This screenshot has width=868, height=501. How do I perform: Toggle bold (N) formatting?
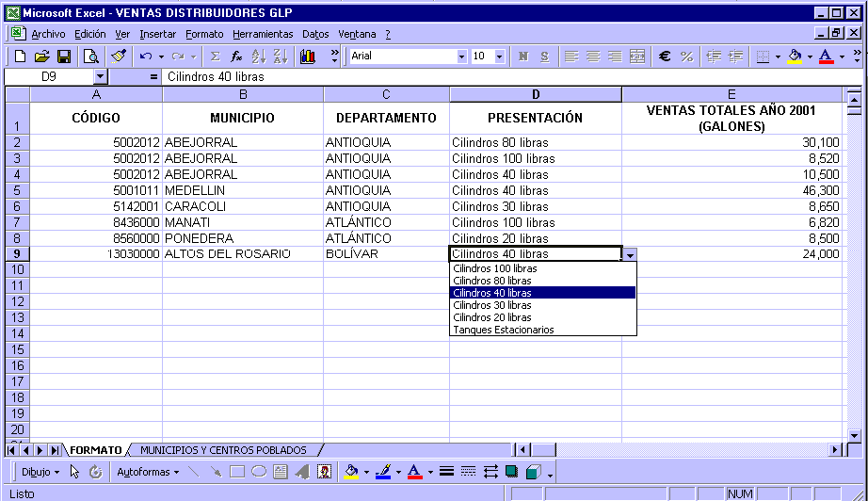click(x=523, y=57)
